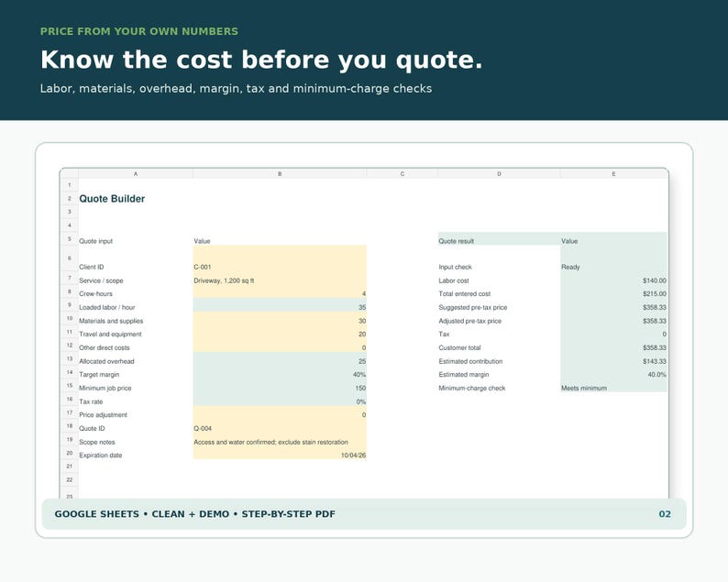Select the 10/04/26 expiration date cell
728x582 pixels.
(x=280, y=455)
